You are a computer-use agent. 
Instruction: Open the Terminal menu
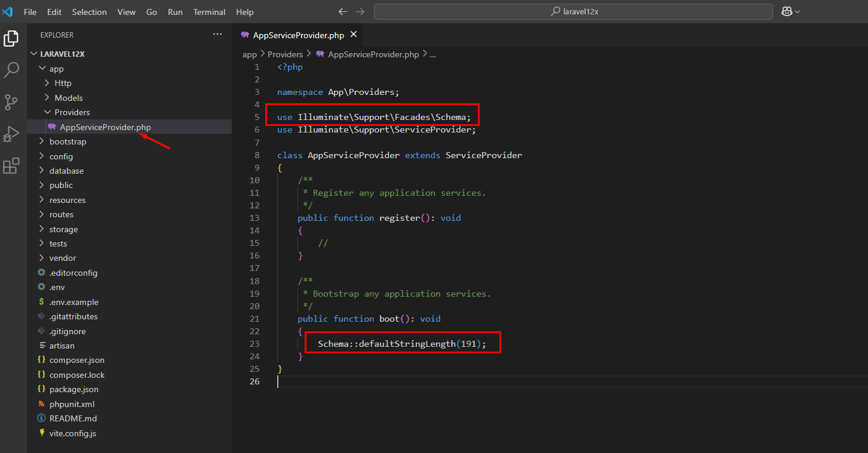(x=209, y=12)
